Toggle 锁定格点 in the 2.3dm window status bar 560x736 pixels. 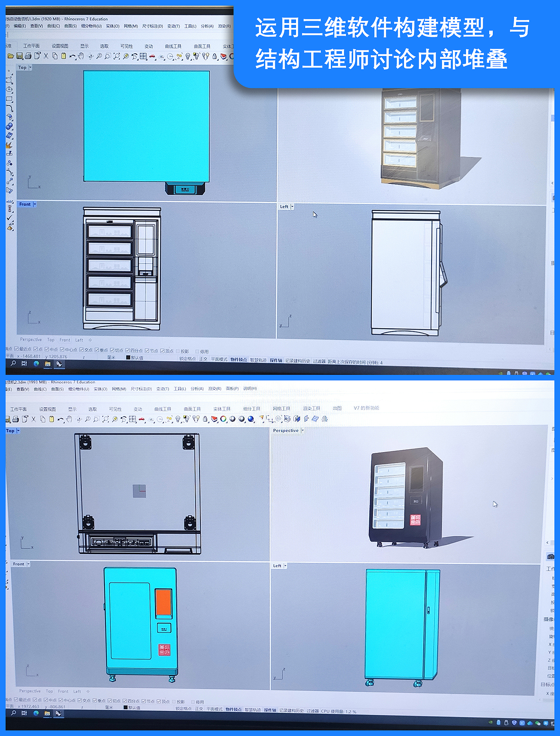(x=184, y=708)
